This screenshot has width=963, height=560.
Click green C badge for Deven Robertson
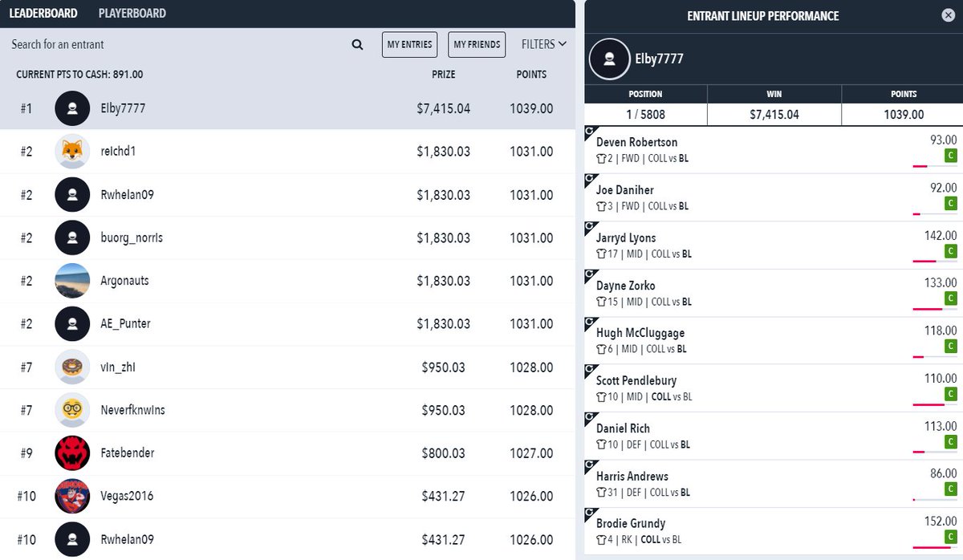point(951,156)
